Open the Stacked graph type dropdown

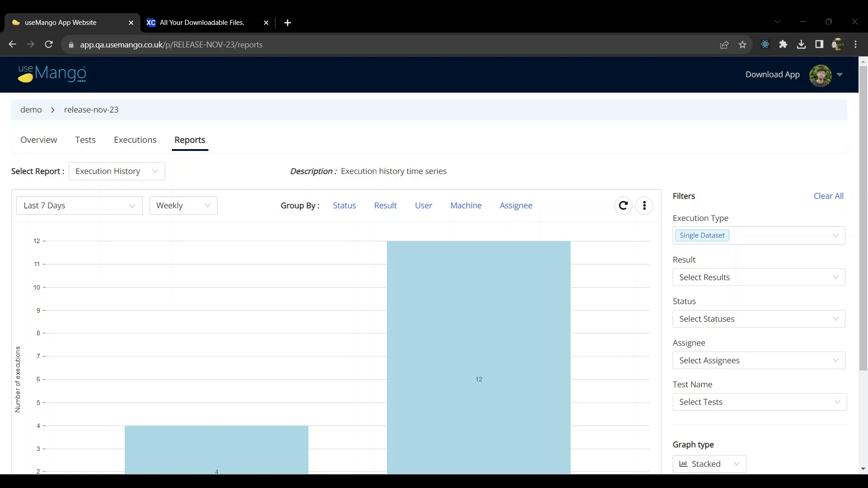pyautogui.click(x=709, y=464)
